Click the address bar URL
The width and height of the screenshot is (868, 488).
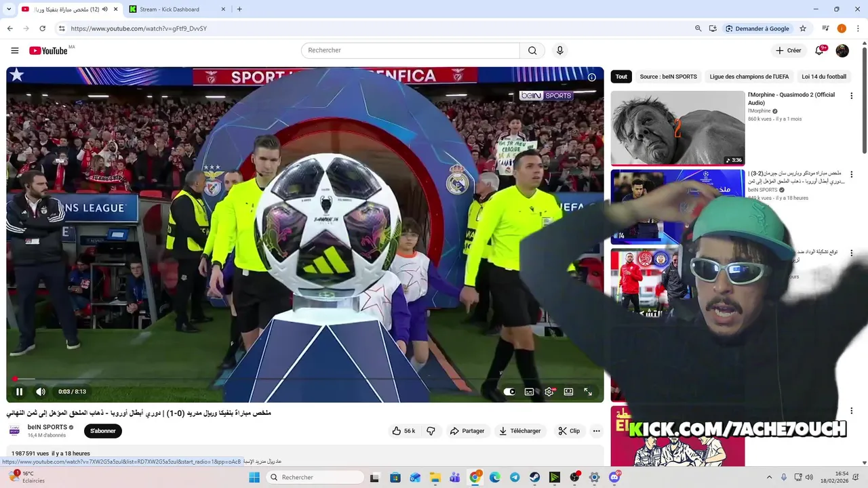pos(139,28)
